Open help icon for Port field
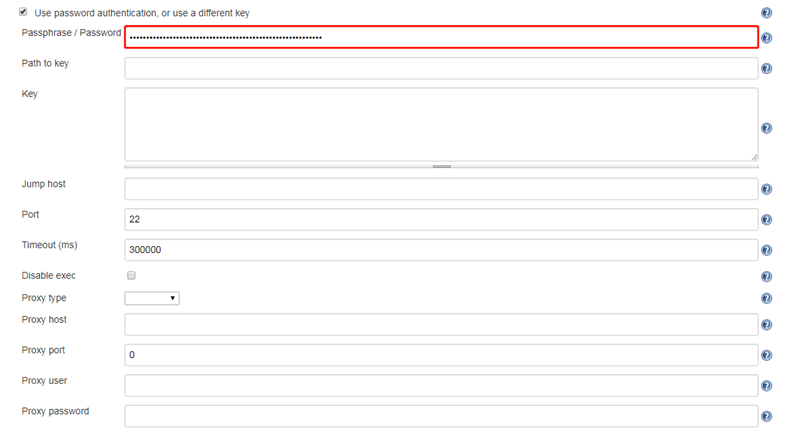Screen dimensions: 789x434 (x=766, y=220)
